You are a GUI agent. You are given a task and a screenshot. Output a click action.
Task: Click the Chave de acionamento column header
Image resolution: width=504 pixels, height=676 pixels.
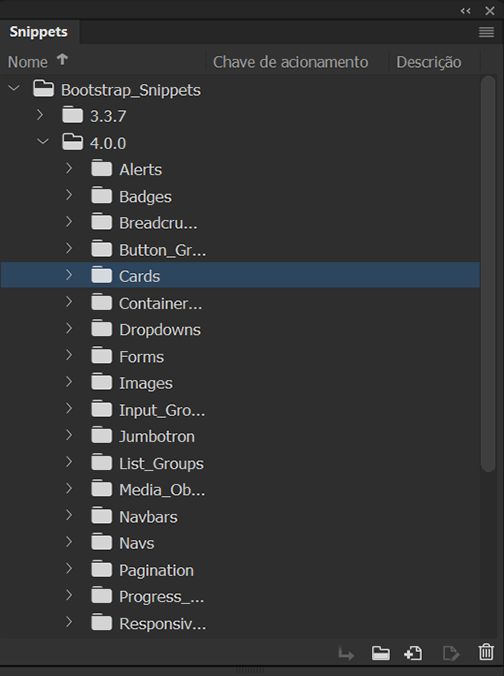291,62
